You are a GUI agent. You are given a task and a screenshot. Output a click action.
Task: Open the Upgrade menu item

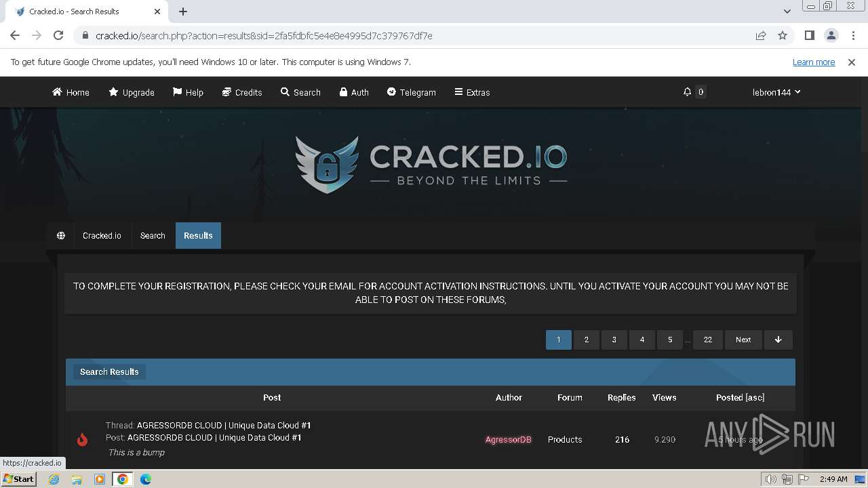132,92
